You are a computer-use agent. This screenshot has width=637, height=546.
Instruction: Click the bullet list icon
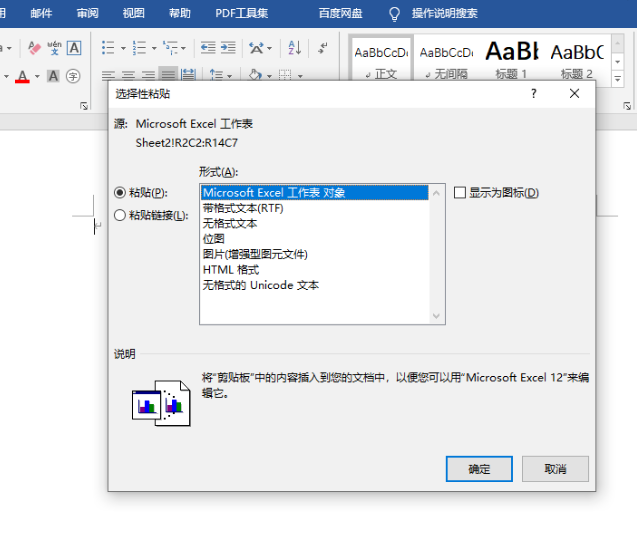[108, 48]
